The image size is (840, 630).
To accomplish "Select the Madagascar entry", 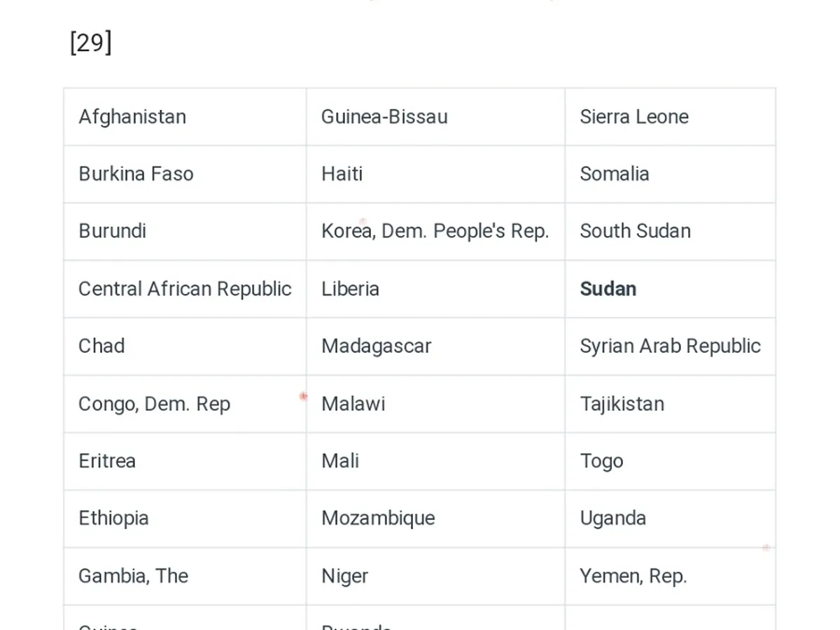I will click(x=376, y=346).
